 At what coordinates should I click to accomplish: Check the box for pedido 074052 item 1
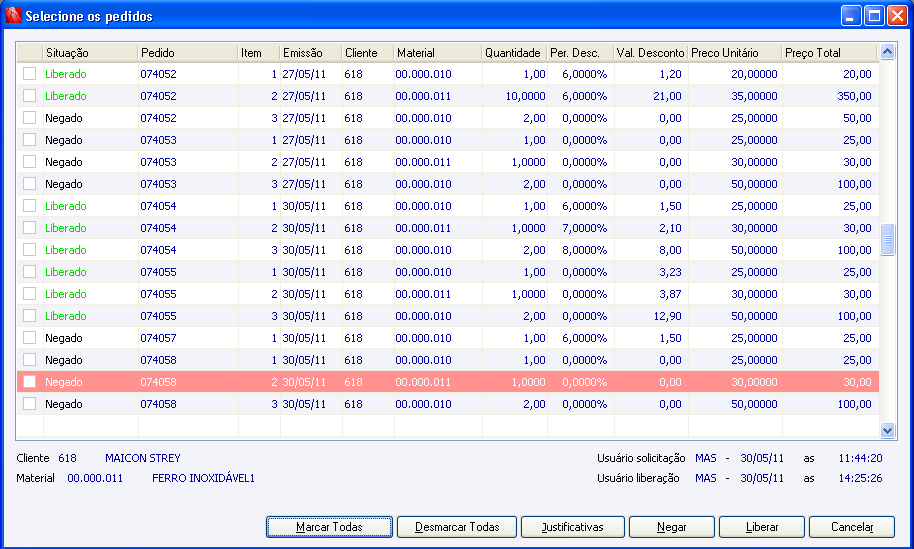(29, 73)
